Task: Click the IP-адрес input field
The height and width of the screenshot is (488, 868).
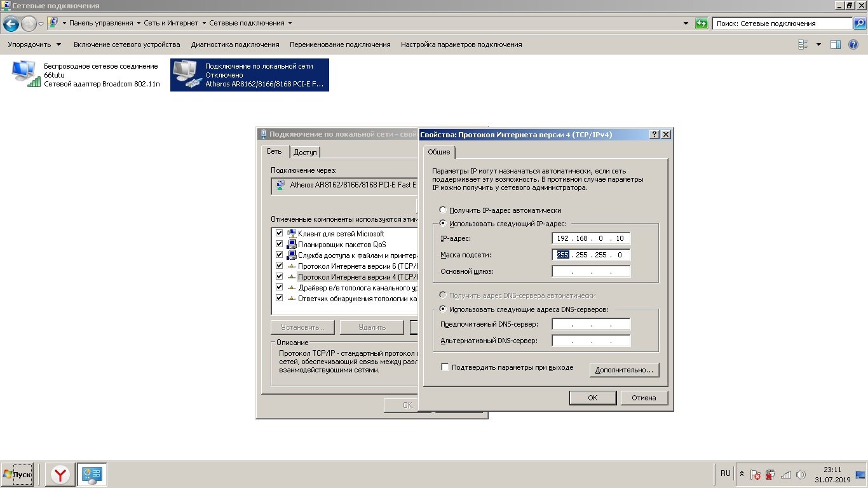Action: (591, 238)
